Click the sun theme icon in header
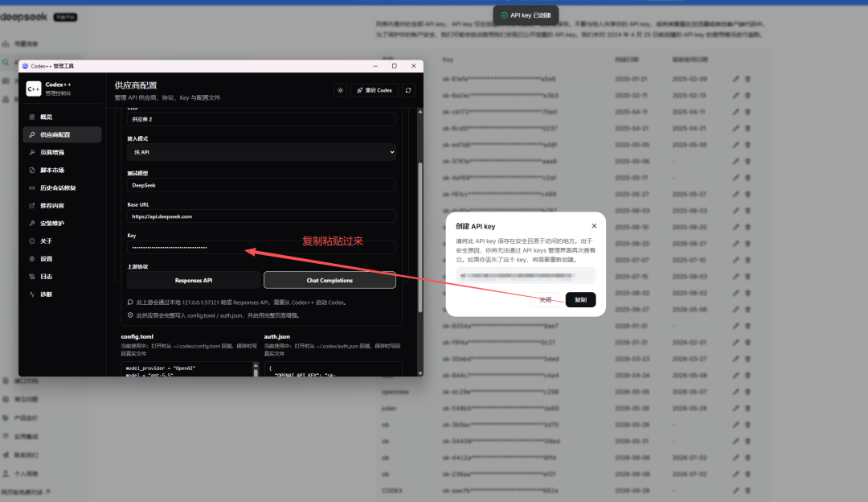 point(341,90)
